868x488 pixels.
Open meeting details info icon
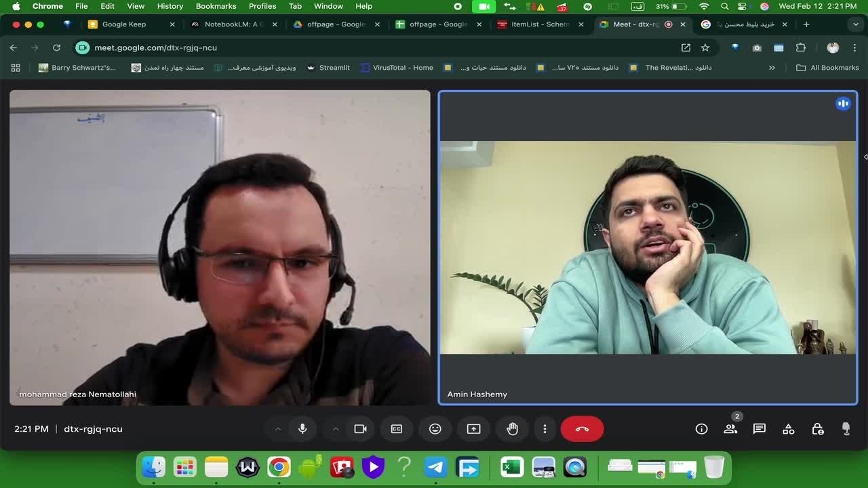(x=701, y=429)
